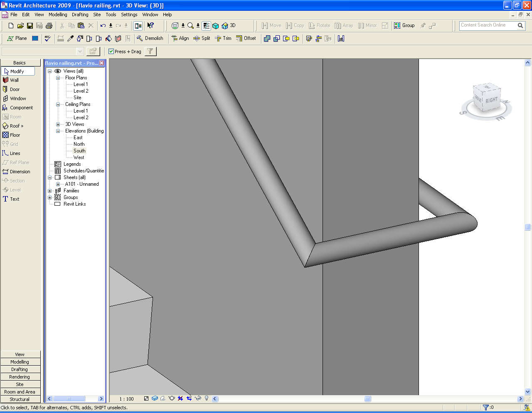
Task: Open the Settings menu
Action: (129, 15)
